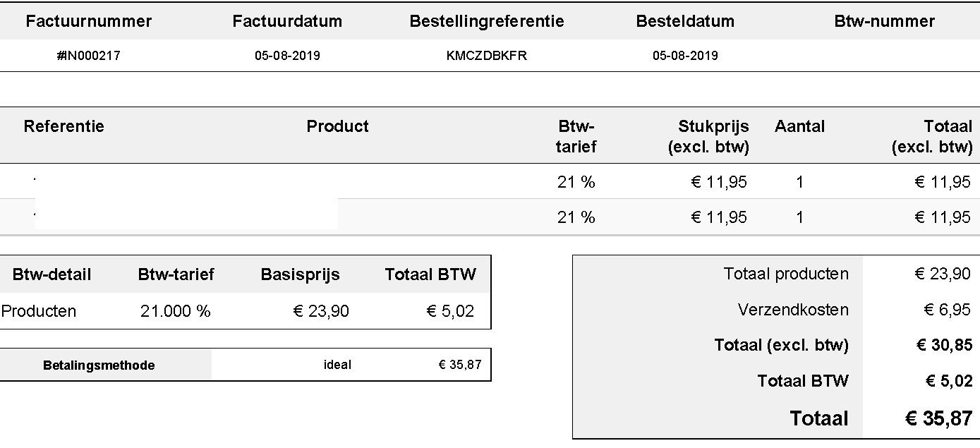The width and height of the screenshot is (980, 448).
Task: Click the Totaal (excl. btw) amount € 30,85
Action: (943, 345)
